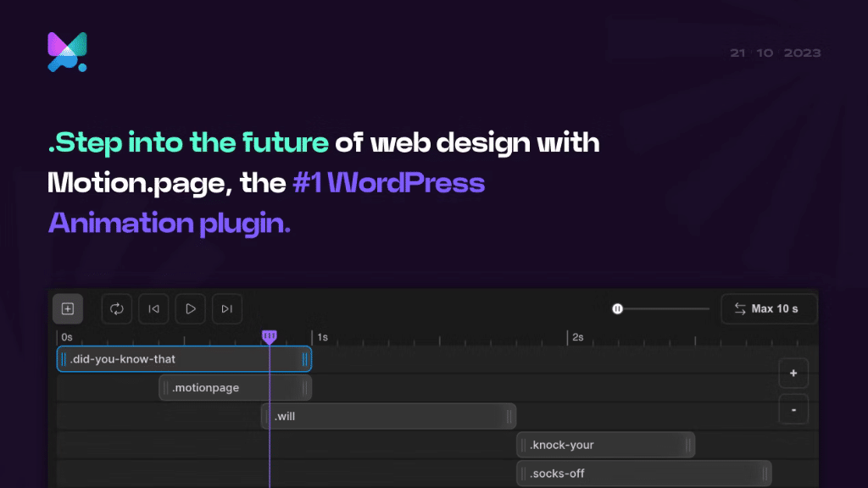Skip to timeline start
Image resolution: width=868 pixels, height=488 pixels.
(153, 308)
